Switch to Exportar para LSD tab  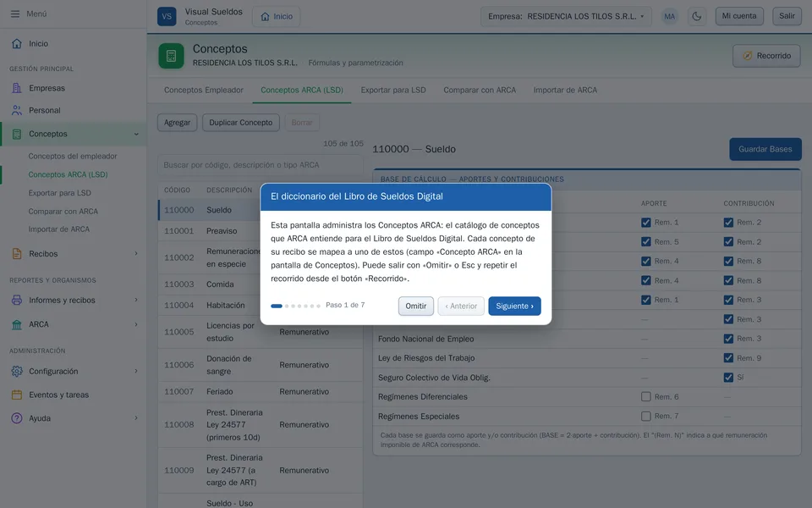point(393,91)
